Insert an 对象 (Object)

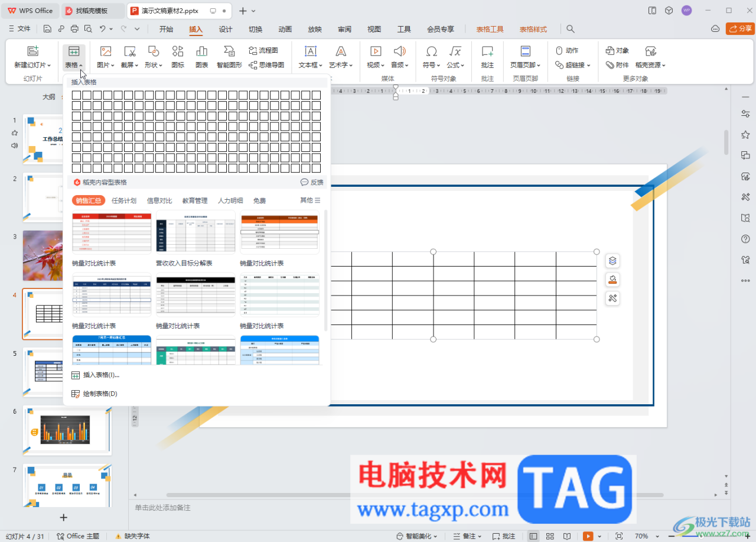click(x=618, y=51)
